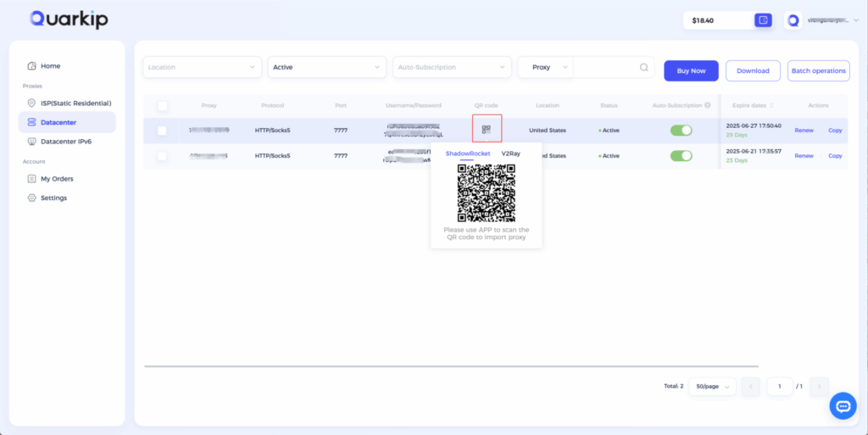Open the Auto-Subscription filter dropdown
This screenshot has width=868, height=435.
tap(452, 67)
